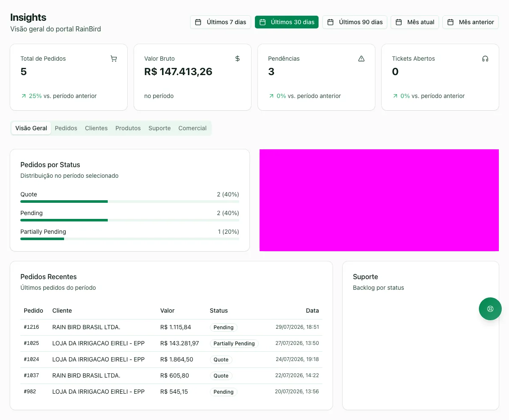The height and width of the screenshot is (420, 509).
Task: Switch to the Comercial tab
Action: click(193, 128)
